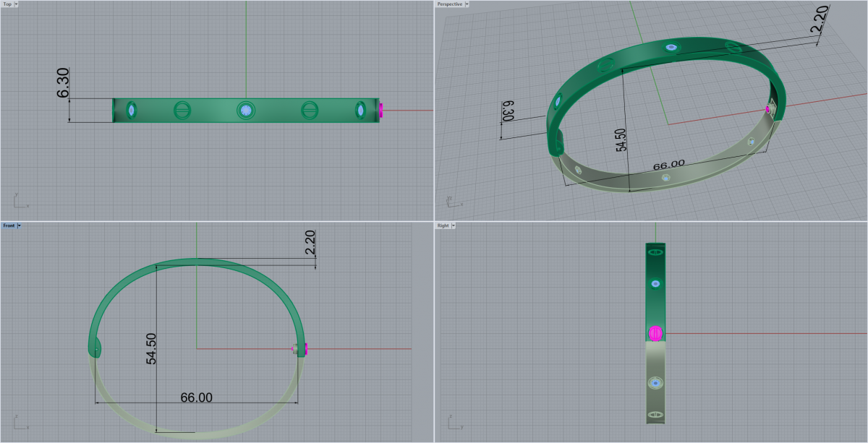This screenshot has height=443, width=868.
Task: Open the Front viewport dropdown arrow
Action: coord(19,226)
